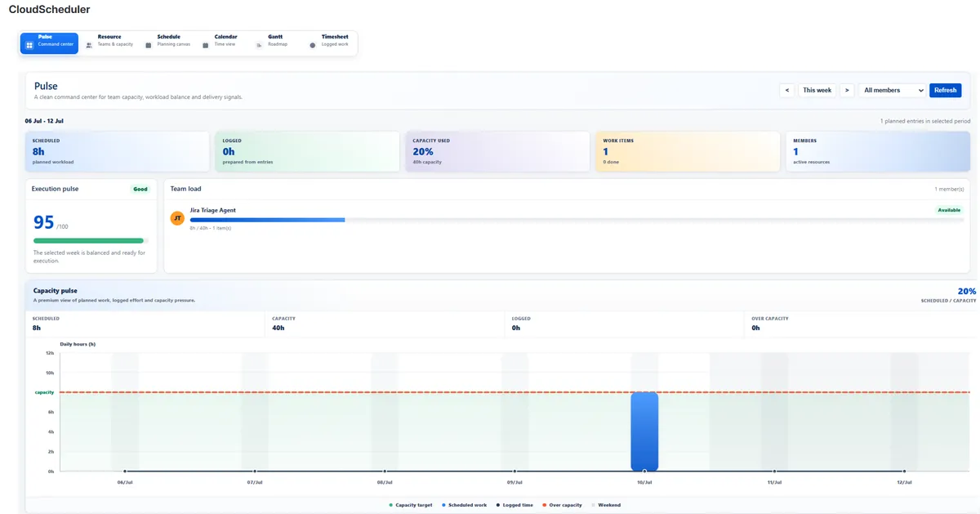Click the 95 execution pulse score
980x514 pixels.
click(x=44, y=222)
